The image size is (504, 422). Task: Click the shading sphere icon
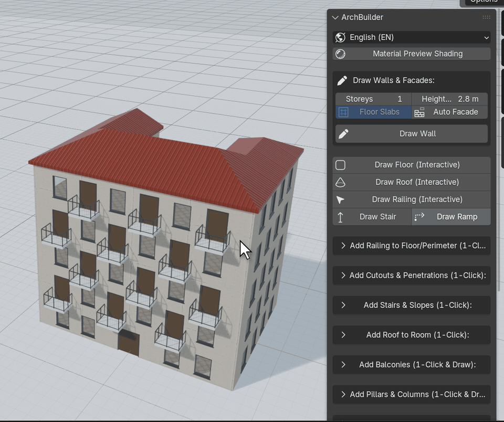[x=340, y=54]
